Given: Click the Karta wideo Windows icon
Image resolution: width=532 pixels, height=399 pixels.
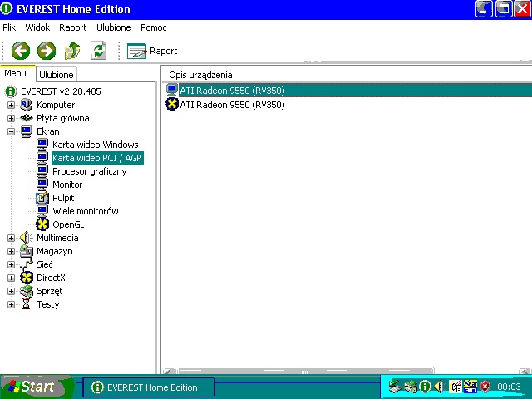Looking at the screenshot, I should coord(42,145).
